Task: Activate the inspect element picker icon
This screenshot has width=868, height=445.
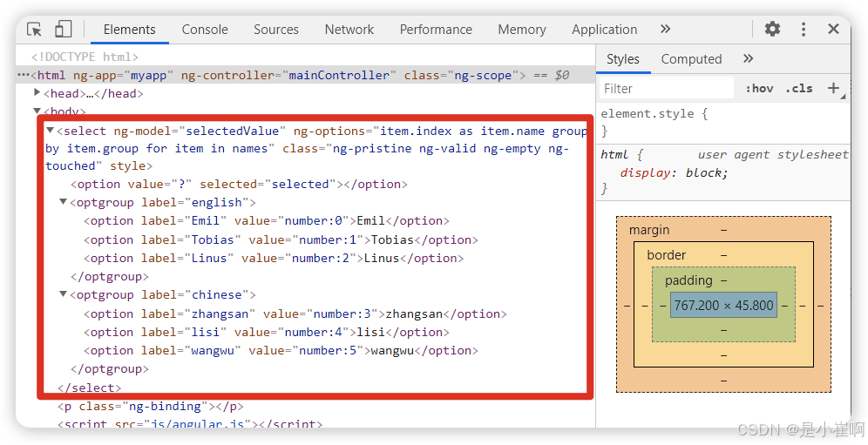Action: click(34, 30)
